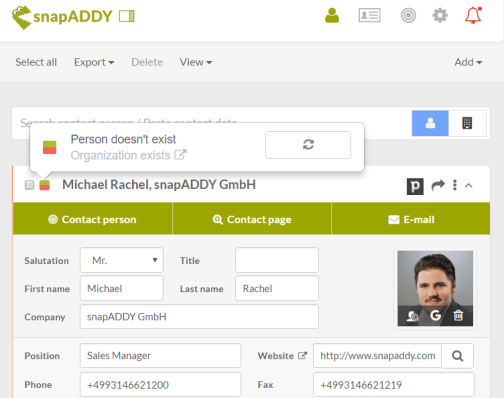
Task: Switch search to person mode
Action: 430,123
